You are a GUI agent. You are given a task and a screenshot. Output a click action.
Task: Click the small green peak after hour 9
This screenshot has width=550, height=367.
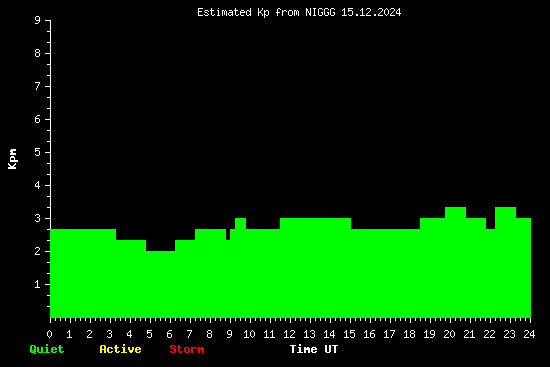240,268
